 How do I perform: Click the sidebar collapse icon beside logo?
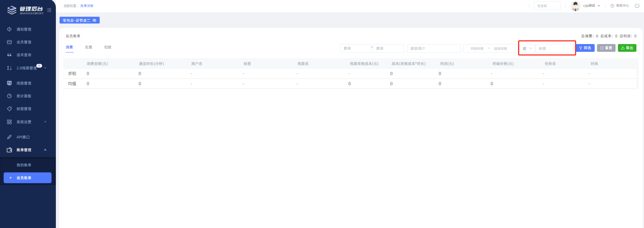[x=49, y=10]
